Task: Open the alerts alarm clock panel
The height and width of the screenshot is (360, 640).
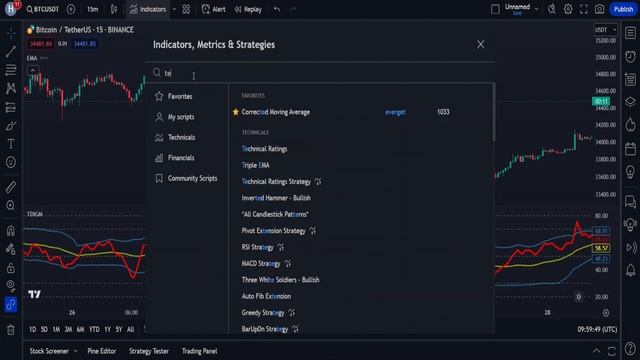Action: [631, 56]
